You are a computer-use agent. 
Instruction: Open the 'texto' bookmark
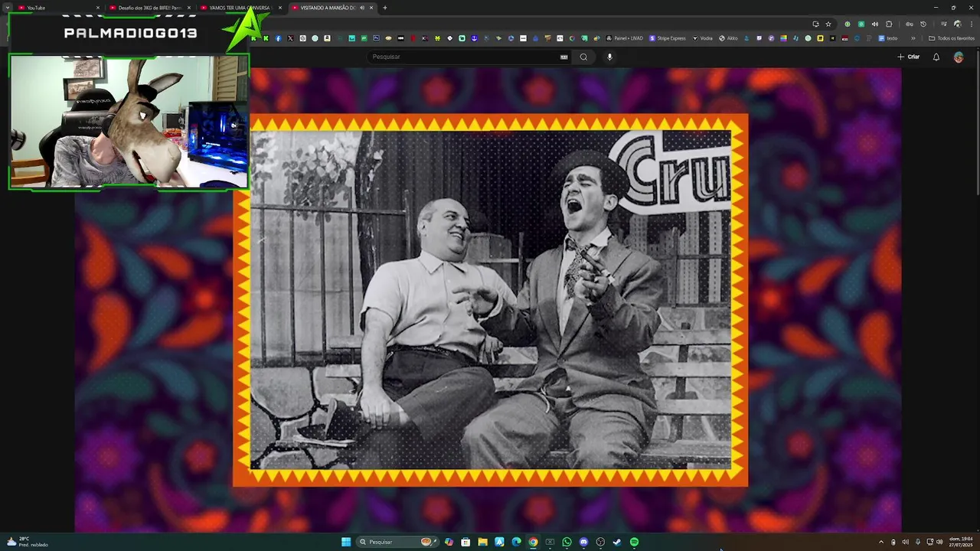[888, 38]
